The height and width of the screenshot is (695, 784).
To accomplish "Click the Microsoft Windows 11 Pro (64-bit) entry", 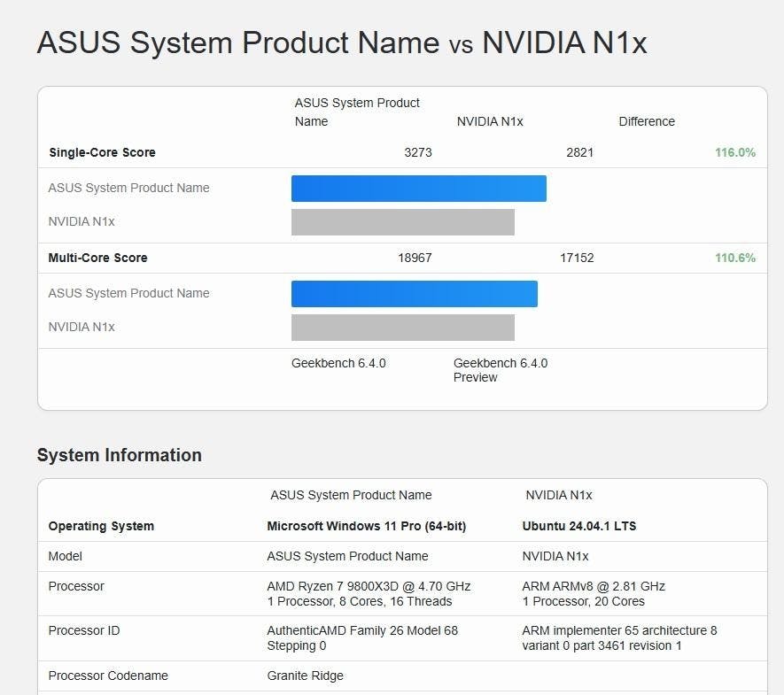I will 367,526.
